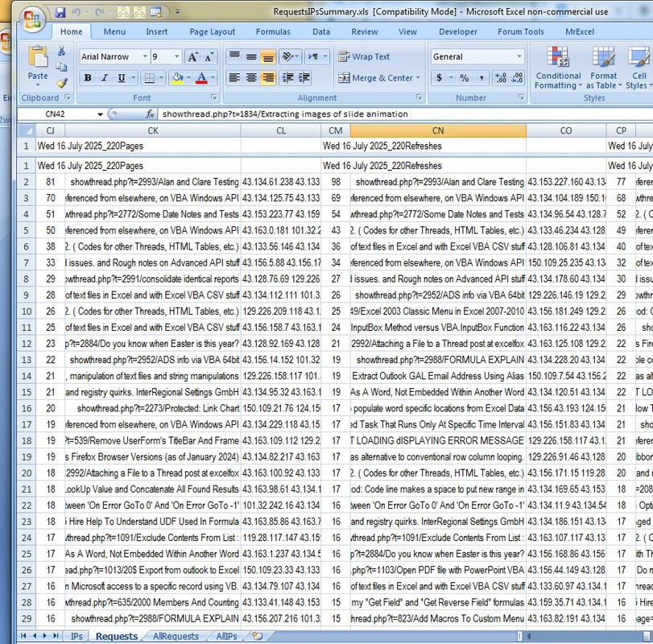Screen dimensions: 653x644
Task: Switch to the IPs sheet tab
Action: 76,636
